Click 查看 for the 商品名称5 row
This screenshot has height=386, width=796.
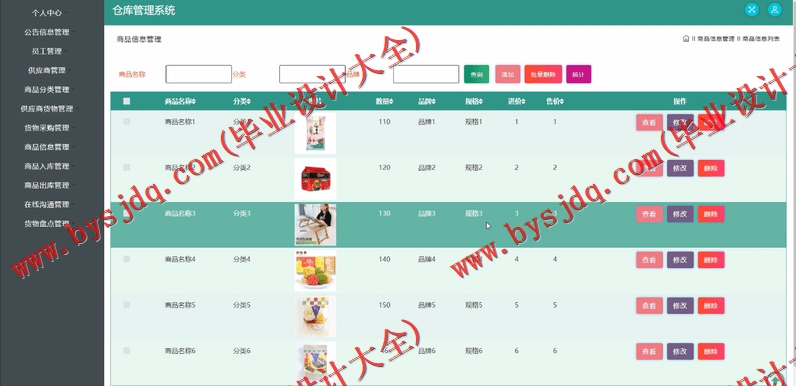pos(649,305)
